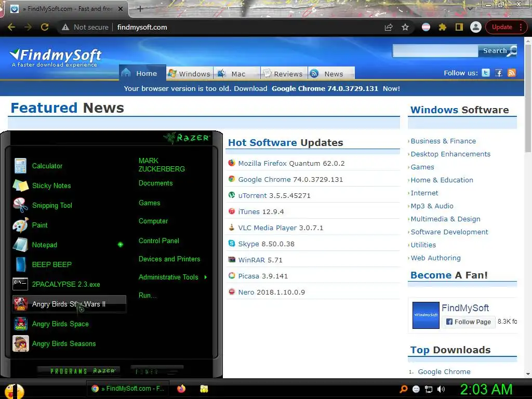Share this page via the share icon
The height and width of the screenshot is (399, 532).
point(389,27)
